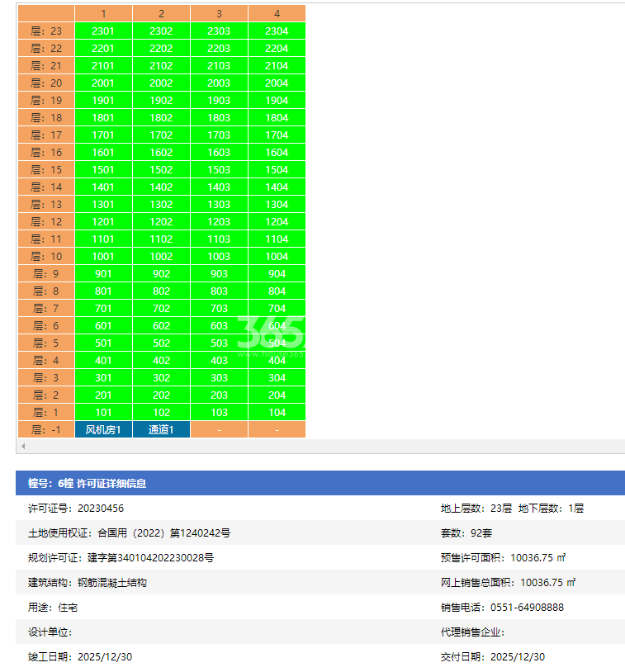
Task: Click 建筑结构: 钢筋混凝土结构 text
Action: 88,583
